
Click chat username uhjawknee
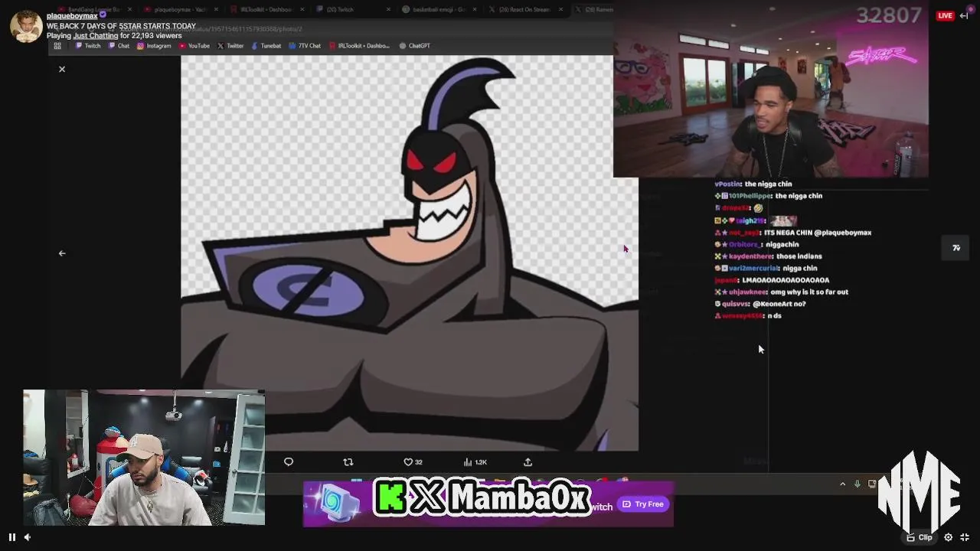(x=749, y=292)
